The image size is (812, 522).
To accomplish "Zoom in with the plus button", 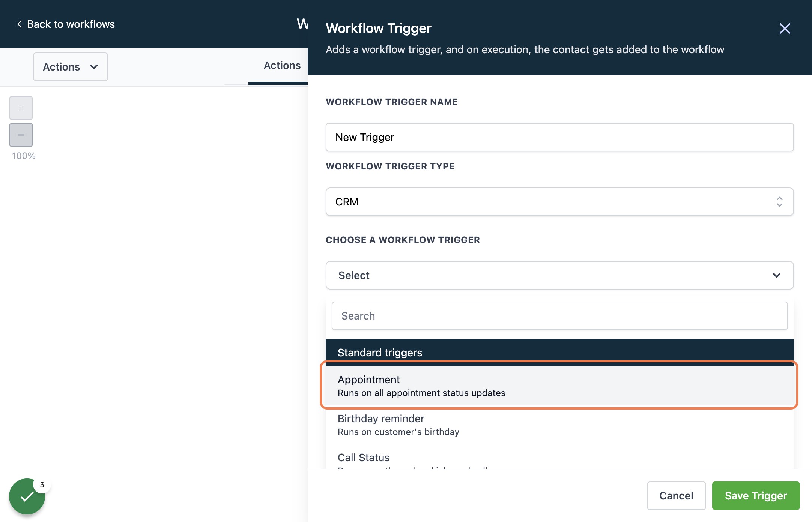I will 21,108.
